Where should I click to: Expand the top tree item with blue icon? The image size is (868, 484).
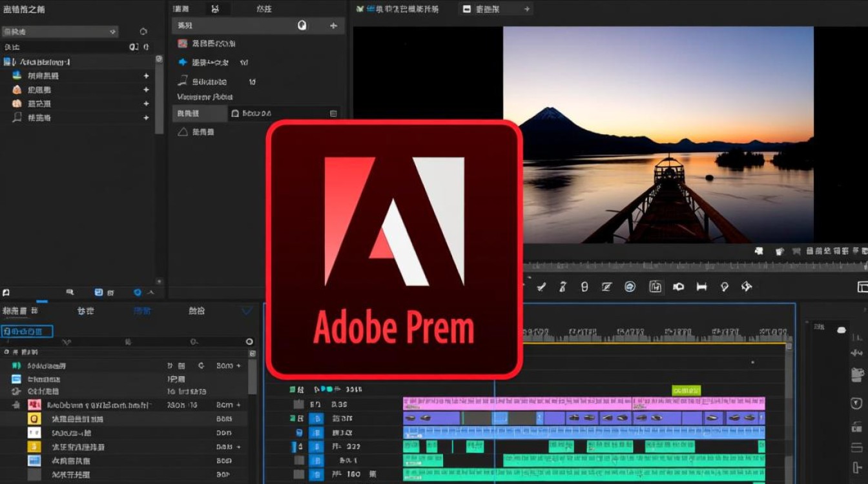click(8, 62)
